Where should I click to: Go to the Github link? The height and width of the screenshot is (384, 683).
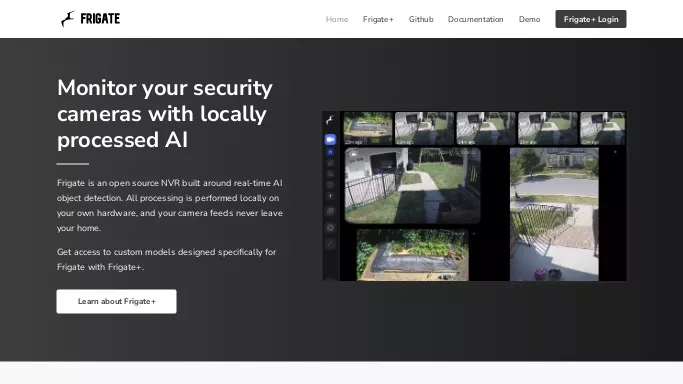pos(421,19)
